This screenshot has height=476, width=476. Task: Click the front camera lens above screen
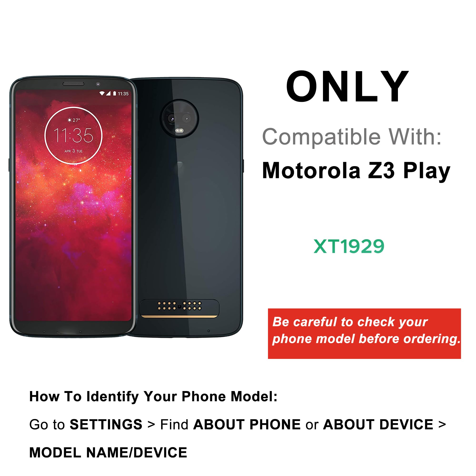(x=98, y=84)
